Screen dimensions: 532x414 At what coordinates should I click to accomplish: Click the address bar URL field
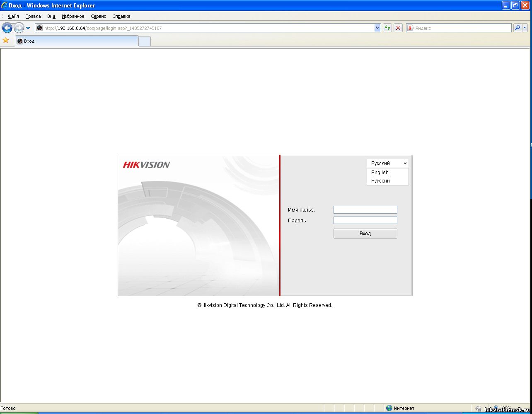(208, 28)
